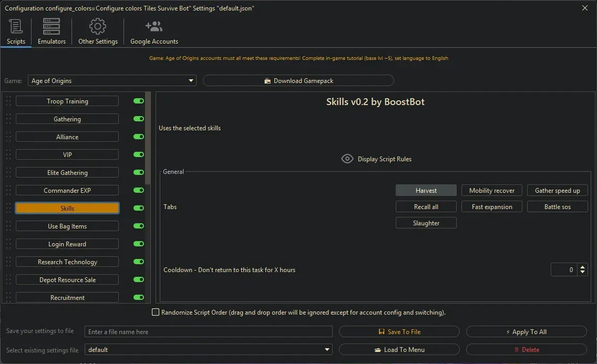This screenshot has width=597, height=364.
Task: Select the Skills script
Action: pyautogui.click(x=67, y=208)
